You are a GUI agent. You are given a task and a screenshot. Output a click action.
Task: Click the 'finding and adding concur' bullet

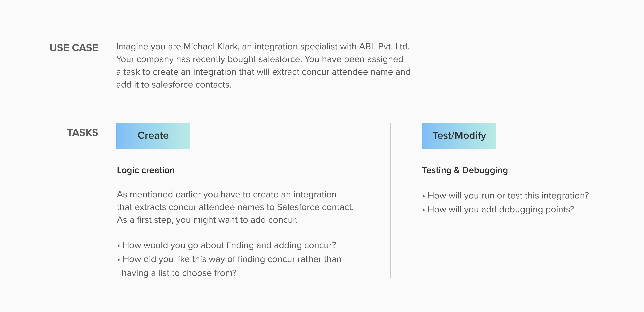tap(227, 245)
